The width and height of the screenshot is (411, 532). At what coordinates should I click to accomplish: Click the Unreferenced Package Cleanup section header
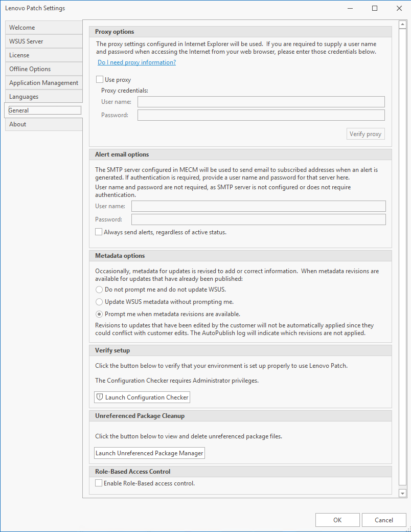[240, 416]
